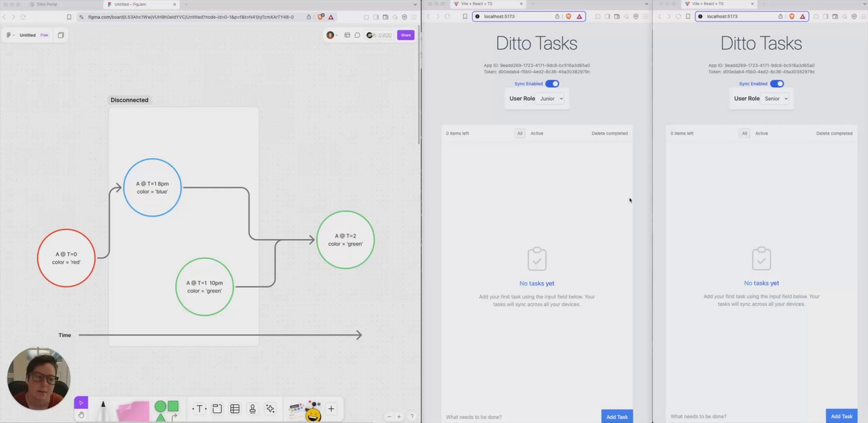This screenshot has width=868, height=423.
Task: Select the All filter in the Senior window
Action: click(x=745, y=133)
